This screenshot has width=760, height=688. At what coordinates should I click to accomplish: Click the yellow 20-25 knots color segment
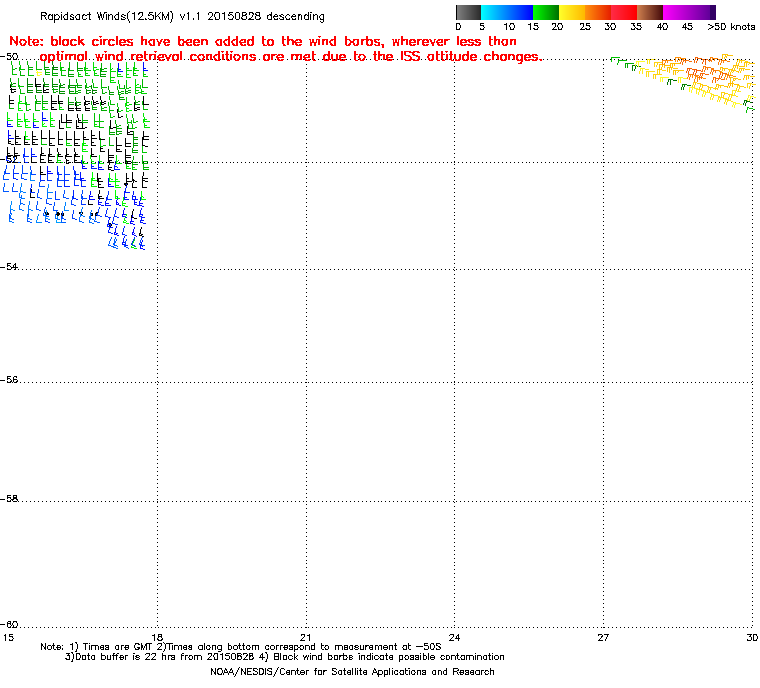(572, 12)
